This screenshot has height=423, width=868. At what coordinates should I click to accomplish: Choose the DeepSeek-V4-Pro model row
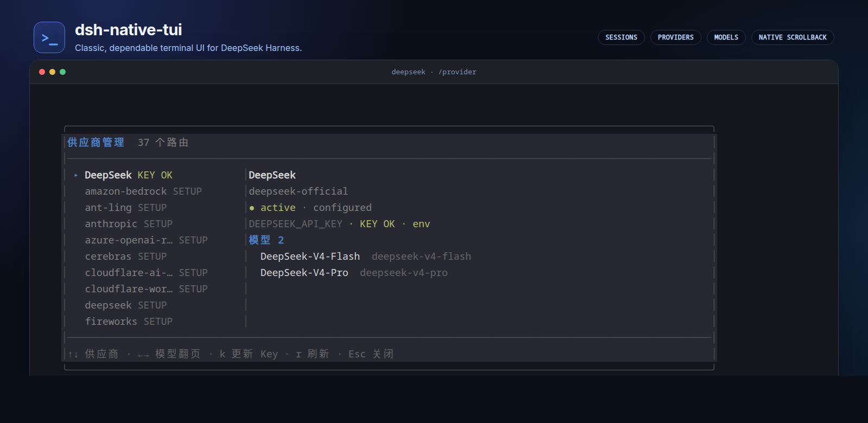(354, 273)
